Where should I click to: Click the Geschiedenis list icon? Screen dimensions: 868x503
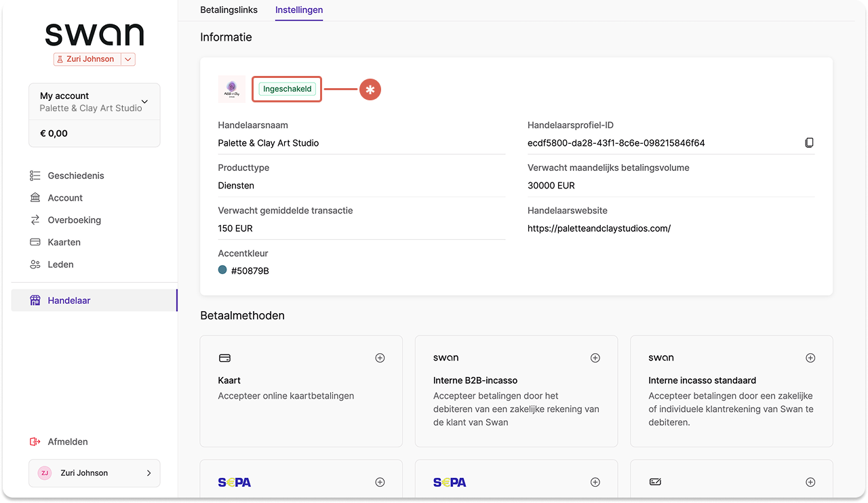pyautogui.click(x=35, y=176)
